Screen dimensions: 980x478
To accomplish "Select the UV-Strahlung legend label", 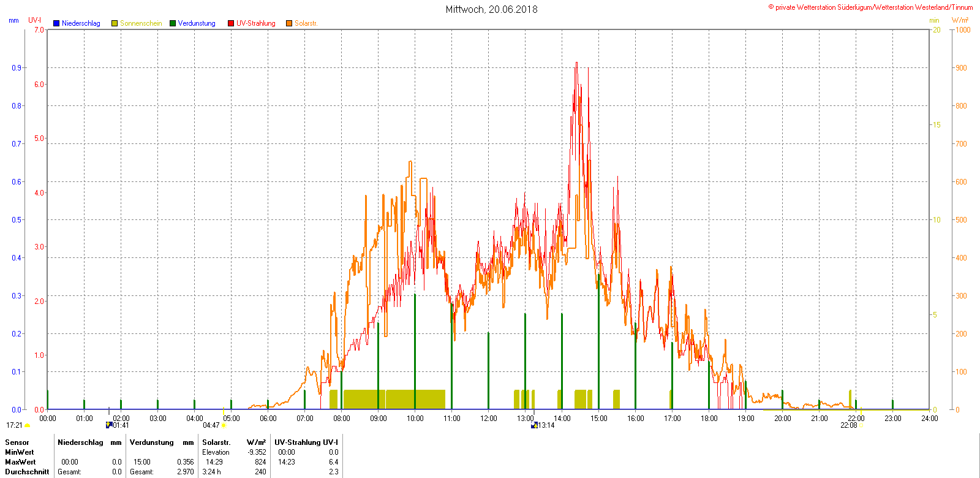I will pos(256,23).
